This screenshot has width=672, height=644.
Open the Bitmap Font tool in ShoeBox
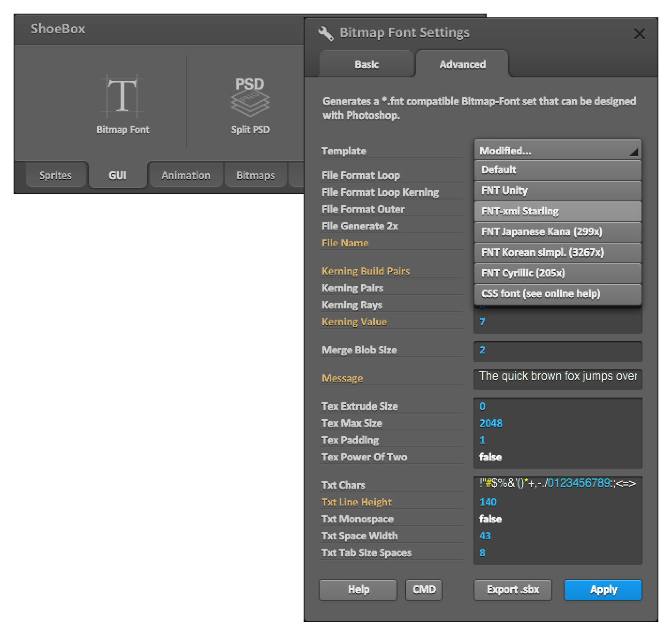coord(122,104)
